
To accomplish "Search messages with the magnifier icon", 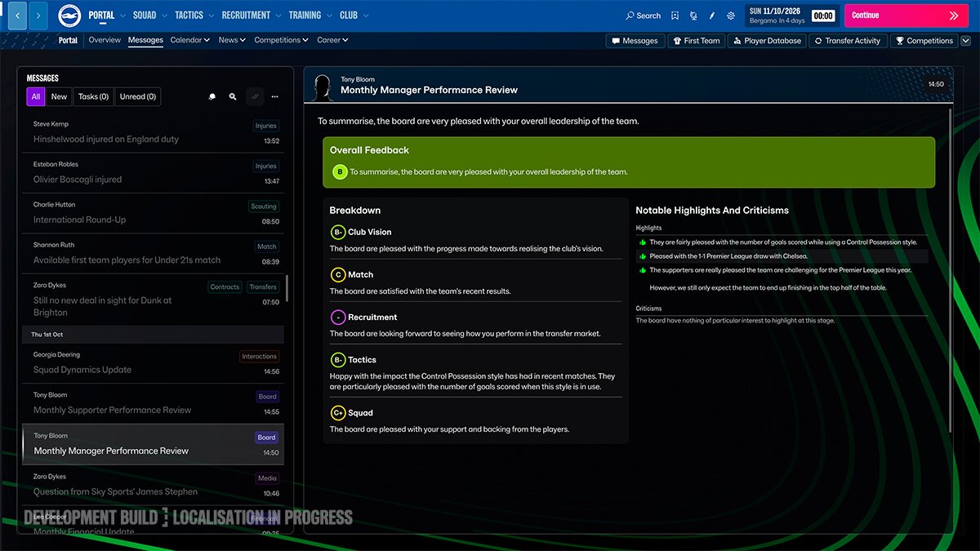I will (233, 96).
